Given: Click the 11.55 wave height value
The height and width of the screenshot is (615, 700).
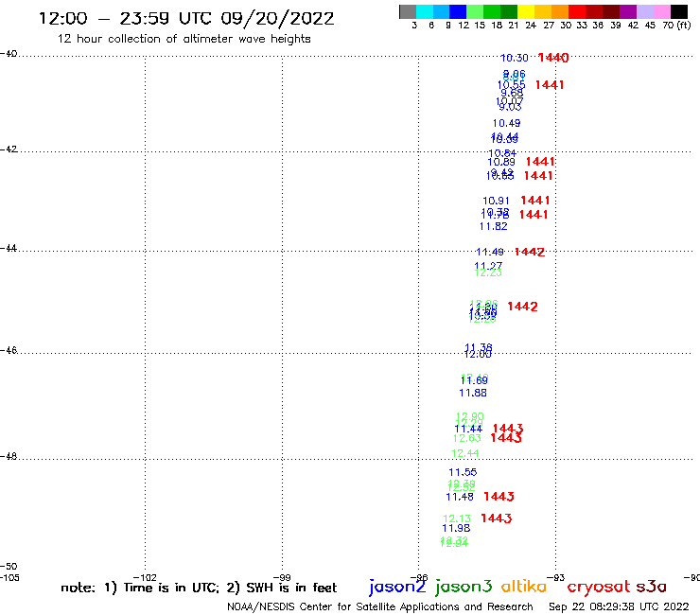Looking at the screenshot, I should [463, 472].
